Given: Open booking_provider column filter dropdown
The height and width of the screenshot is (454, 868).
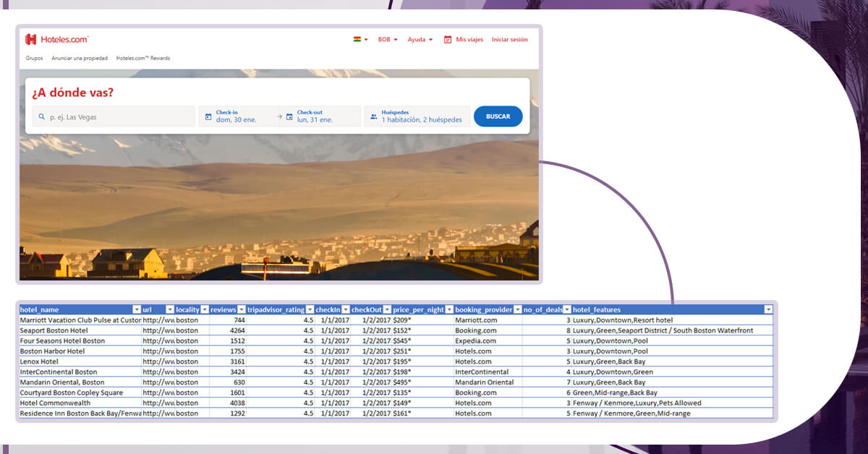Looking at the screenshot, I should click(x=517, y=309).
